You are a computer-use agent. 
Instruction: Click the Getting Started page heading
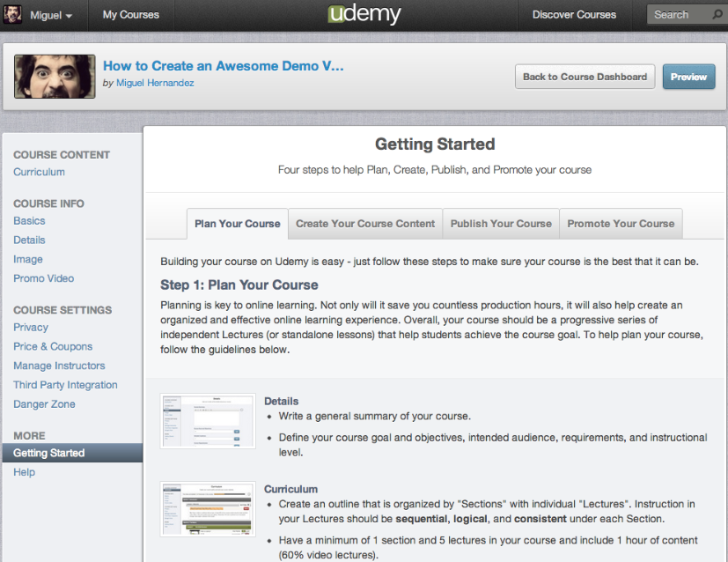point(435,144)
